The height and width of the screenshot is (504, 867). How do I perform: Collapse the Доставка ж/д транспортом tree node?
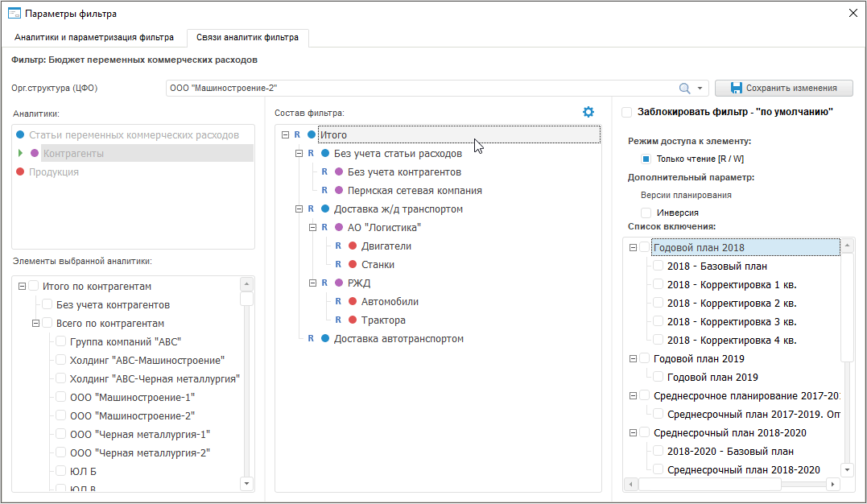(299, 209)
